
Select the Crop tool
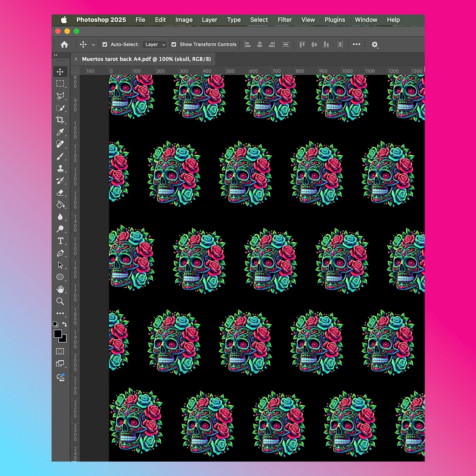point(60,120)
